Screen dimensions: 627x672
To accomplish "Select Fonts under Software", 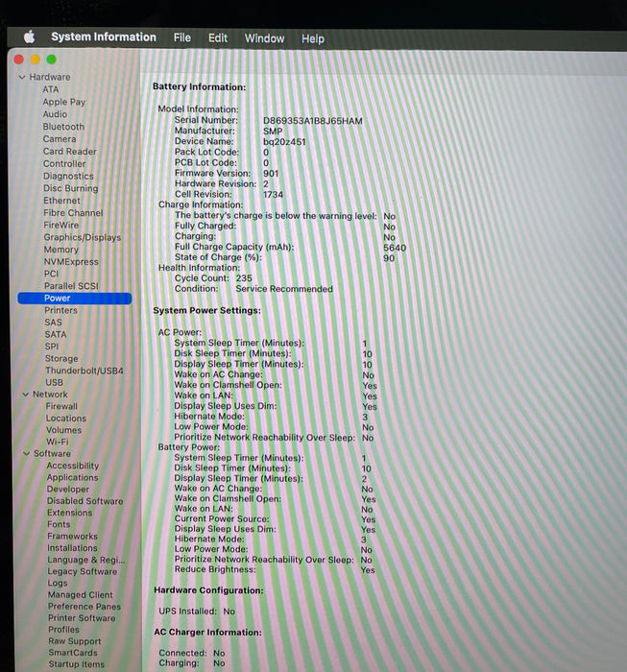I will (x=59, y=524).
